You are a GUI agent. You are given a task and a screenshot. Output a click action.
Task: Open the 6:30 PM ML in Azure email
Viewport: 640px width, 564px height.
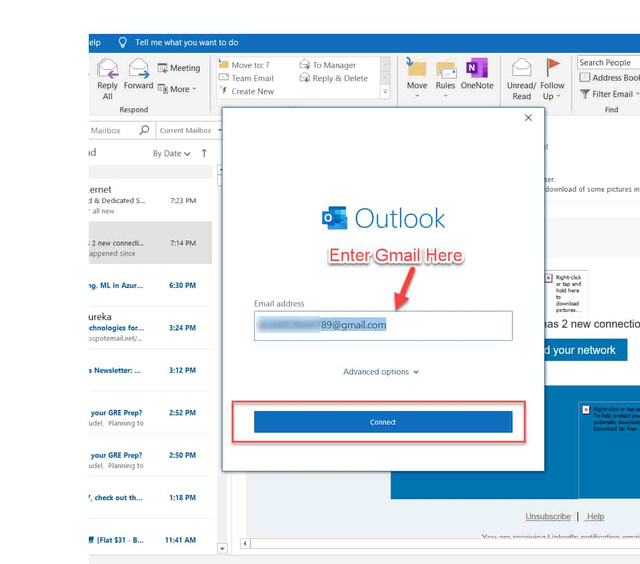click(150, 285)
